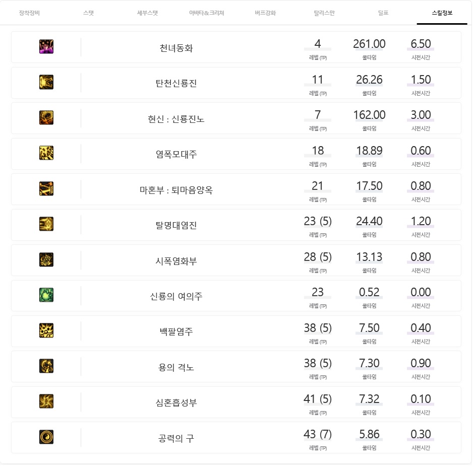Click the 염폭모대주 skill icon
Image resolution: width=476 pixels, height=473 pixels.
(46, 153)
